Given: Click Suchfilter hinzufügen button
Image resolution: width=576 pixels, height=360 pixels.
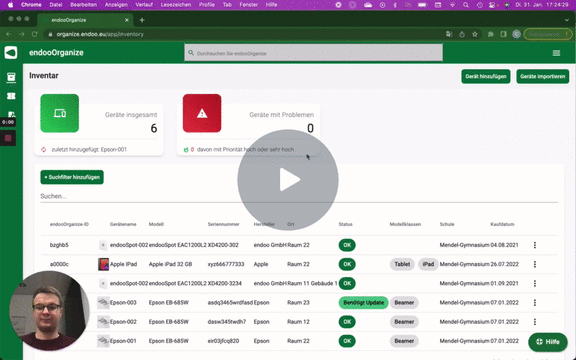Looking at the screenshot, I should click(x=72, y=177).
